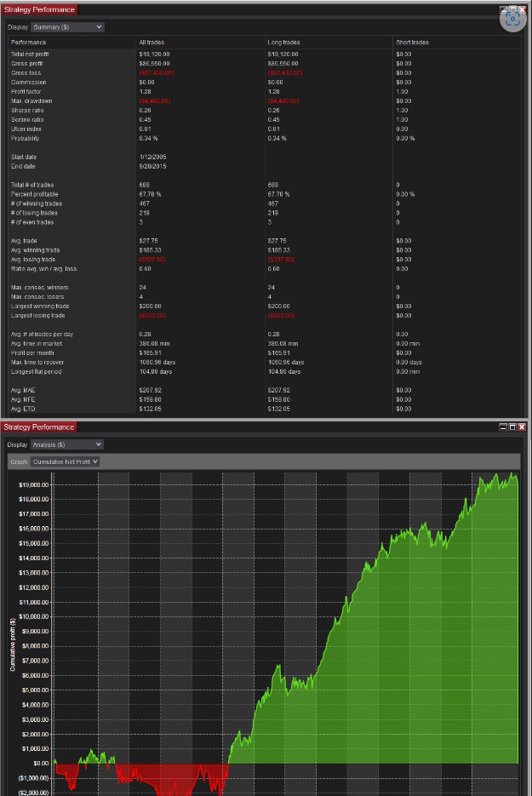This screenshot has height=796, width=532.
Task: Close the upper Strategy Performance summary window
Action: pyautogui.click(x=523, y=9)
